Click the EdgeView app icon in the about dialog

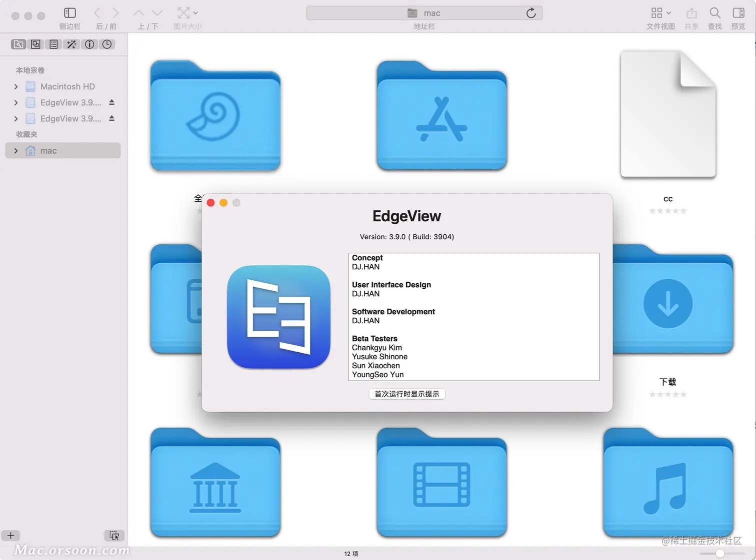[279, 317]
